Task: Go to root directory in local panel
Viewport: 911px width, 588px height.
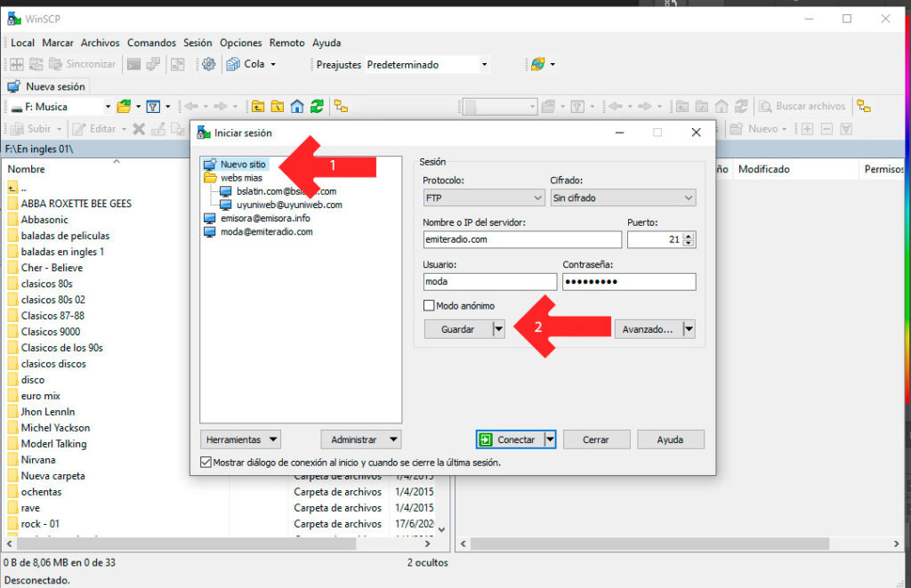Action: point(278,107)
